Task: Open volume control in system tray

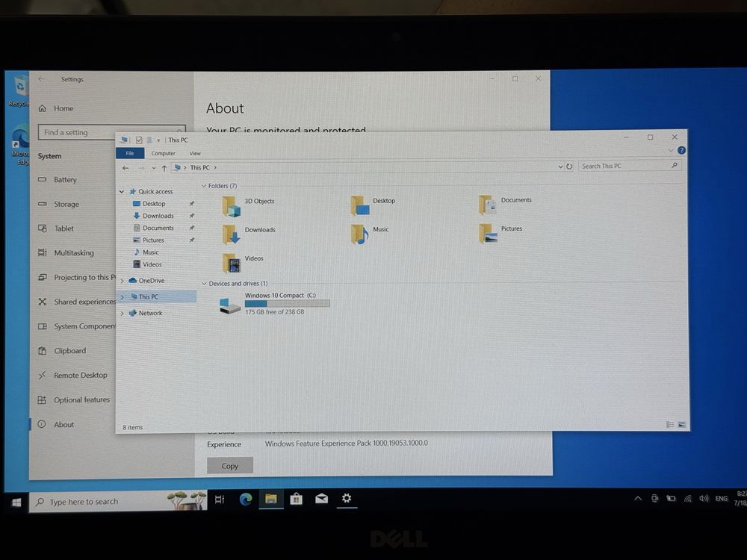Action: pyautogui.click(x=704, y=499)
